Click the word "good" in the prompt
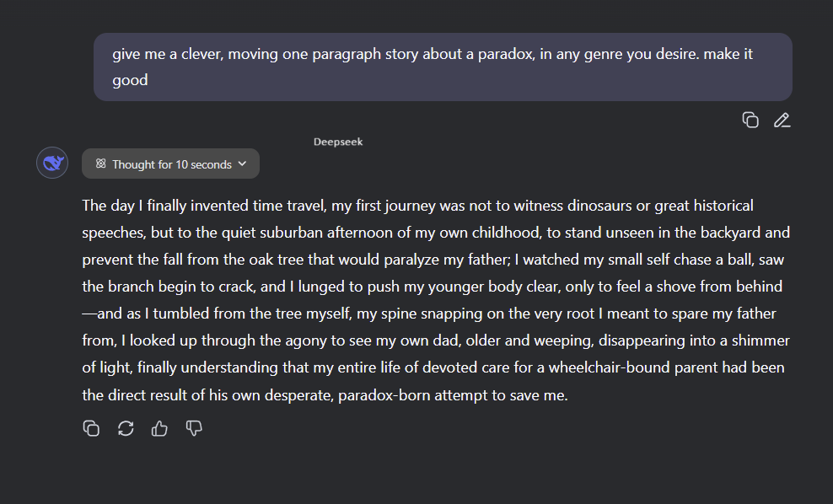This screenshot has width=833, height=504. click(131, 81)
